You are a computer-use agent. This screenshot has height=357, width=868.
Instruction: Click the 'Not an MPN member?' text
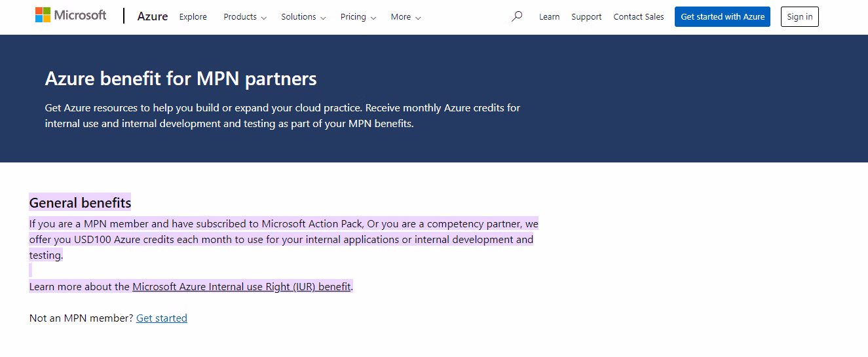(81, 318)
